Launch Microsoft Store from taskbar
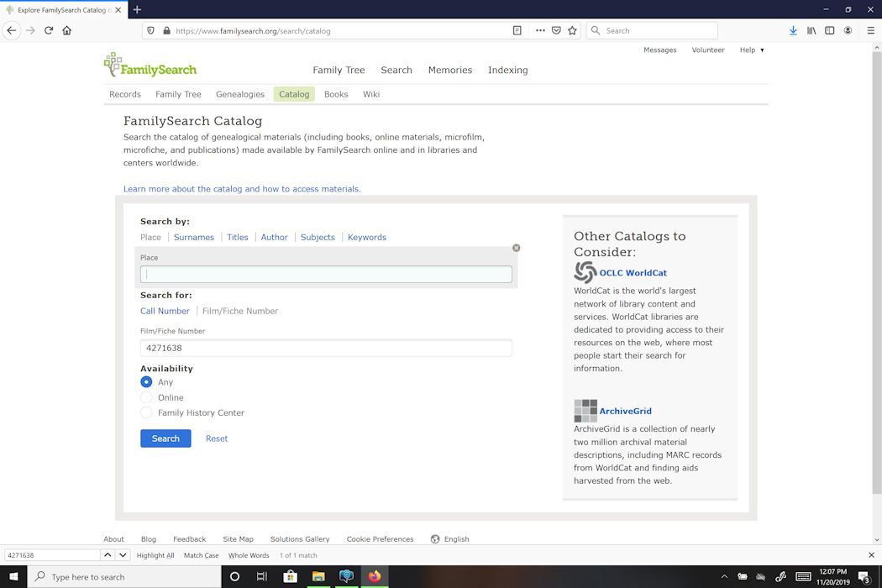This screenshot has height=588, width=882. (x=291, y=577)
